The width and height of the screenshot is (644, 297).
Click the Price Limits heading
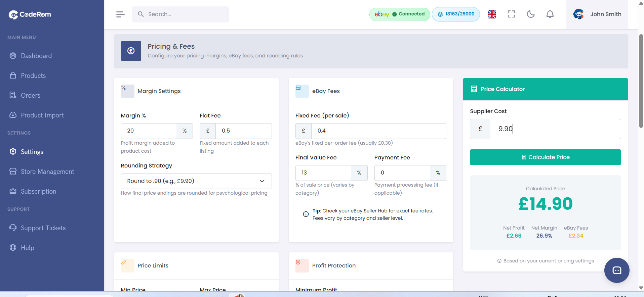(153, 265)
